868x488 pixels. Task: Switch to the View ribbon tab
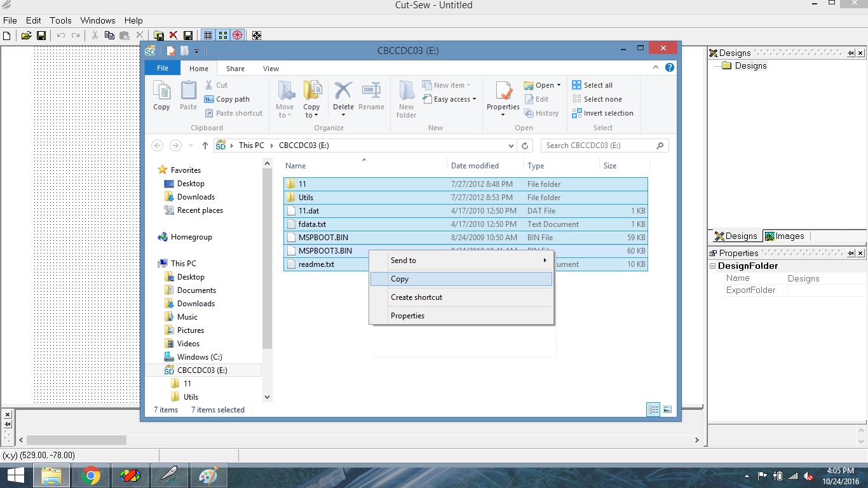[271, 69]
